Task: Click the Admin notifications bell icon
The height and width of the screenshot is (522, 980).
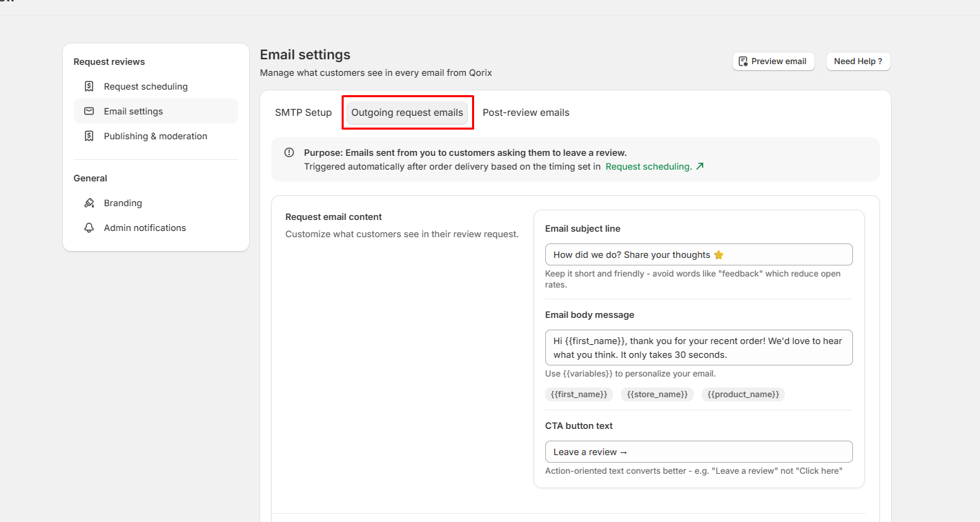Action: click(x=89, y=228)
